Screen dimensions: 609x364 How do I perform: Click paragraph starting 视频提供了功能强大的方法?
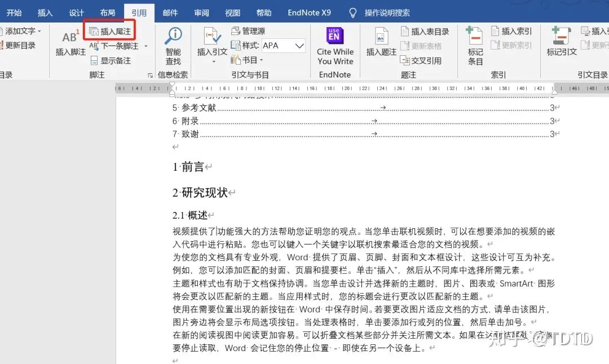pyautogui.click(x=364, y=237)
